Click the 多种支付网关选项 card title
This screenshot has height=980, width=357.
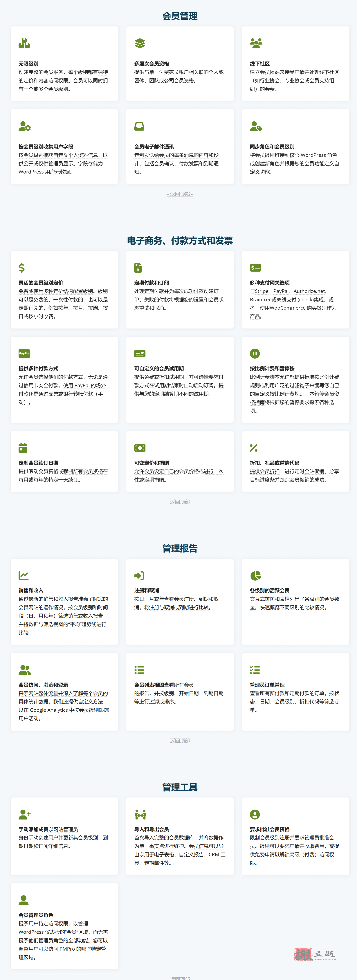269,283
